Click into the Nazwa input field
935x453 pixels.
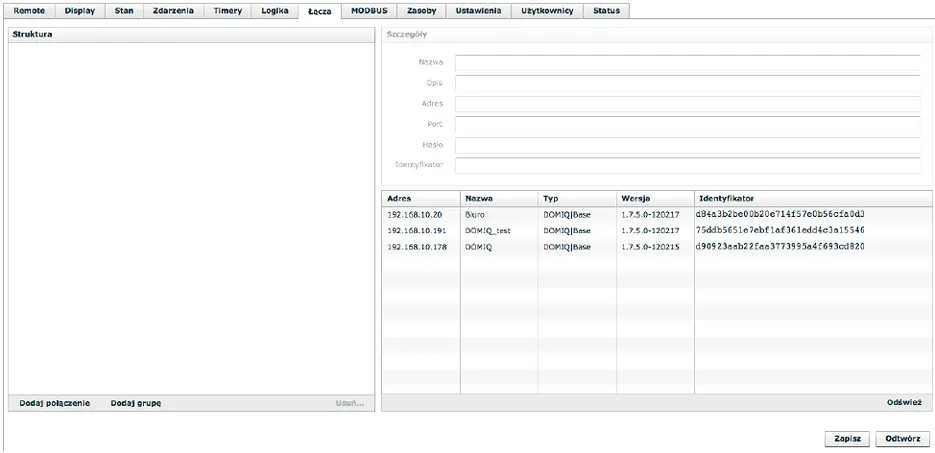[x=687, y=62]
